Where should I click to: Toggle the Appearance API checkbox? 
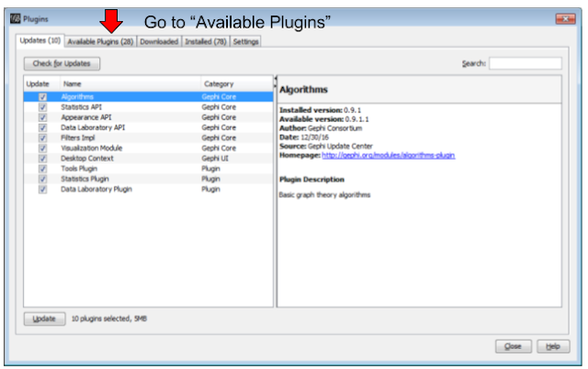[x=43, y=117]
